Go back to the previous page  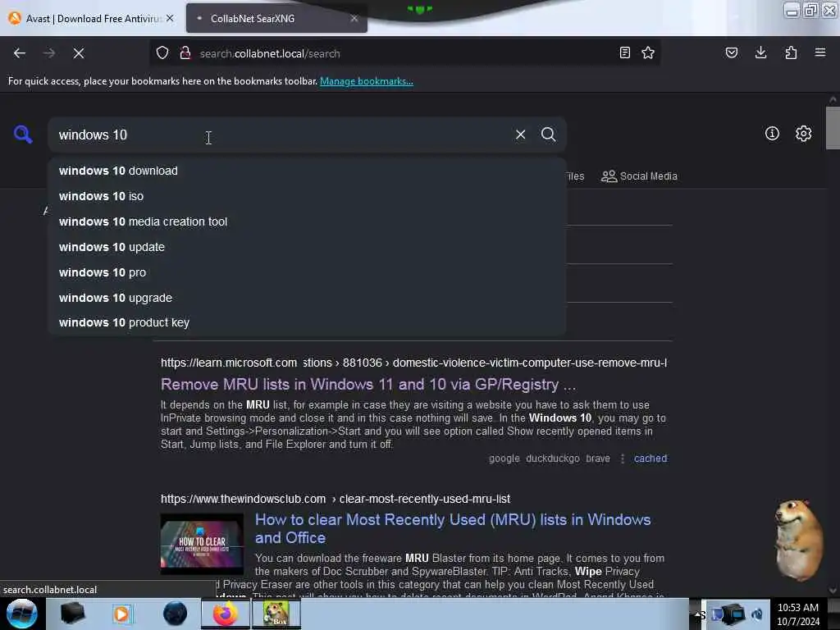[x=20, y=53]
